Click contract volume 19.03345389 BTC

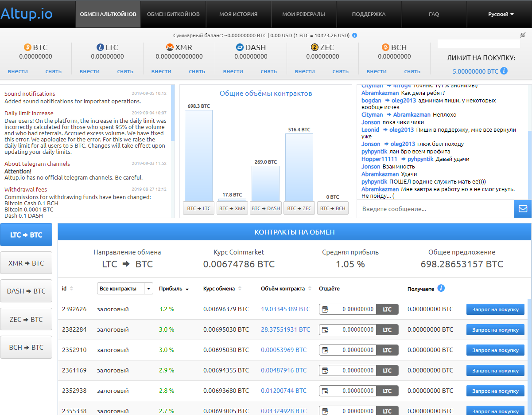[285, 309]
